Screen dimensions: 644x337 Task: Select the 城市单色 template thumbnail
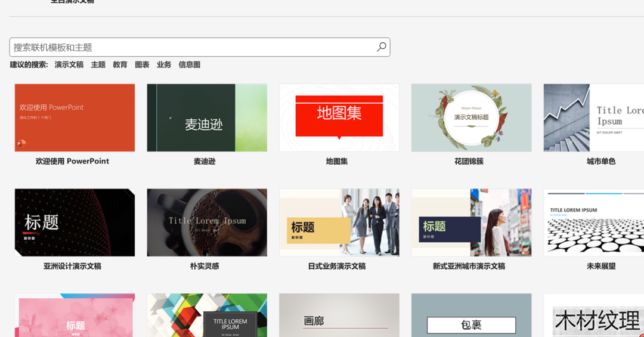click(x=594, y=118)
